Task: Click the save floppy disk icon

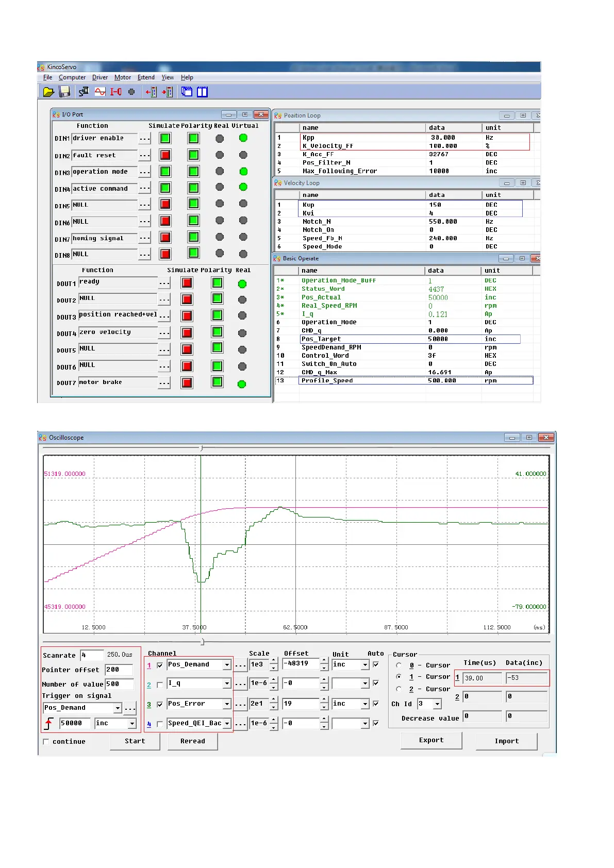Action: [64, 92]
